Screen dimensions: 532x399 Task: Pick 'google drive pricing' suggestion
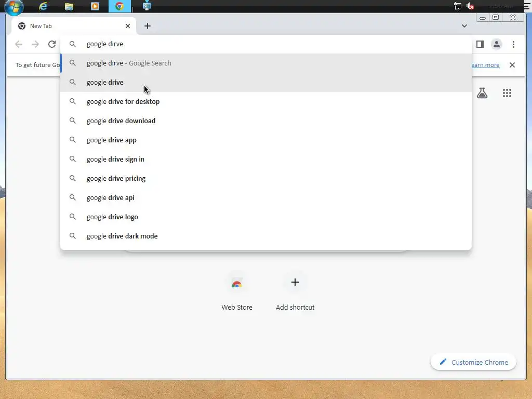[265, 179]
